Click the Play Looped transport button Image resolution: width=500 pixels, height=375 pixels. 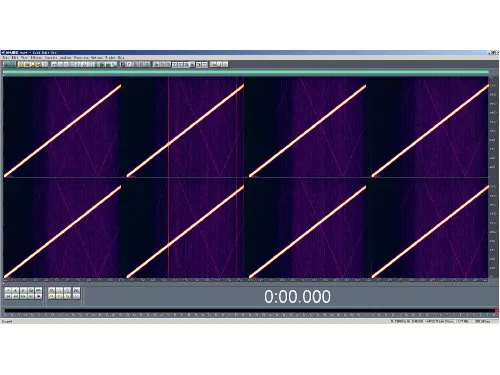pyautogui.click(x=38, y=290)
